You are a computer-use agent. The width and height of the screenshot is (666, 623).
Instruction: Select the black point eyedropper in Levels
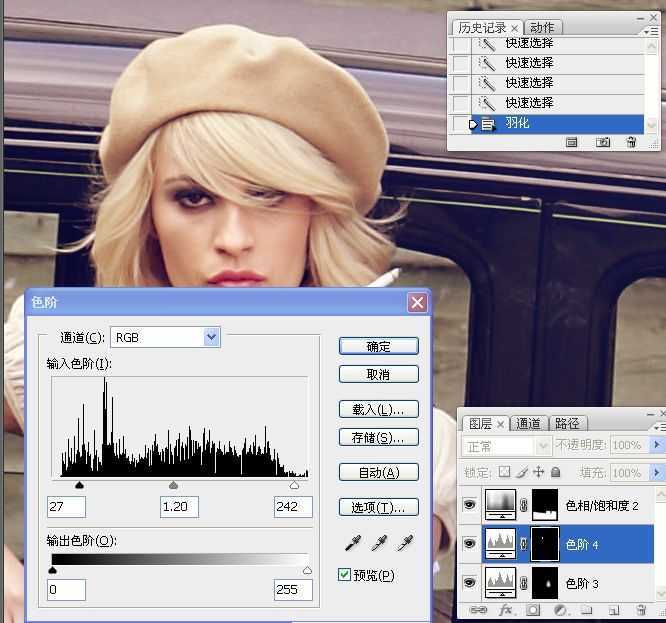pyautogui.click(x=353, y=543)
